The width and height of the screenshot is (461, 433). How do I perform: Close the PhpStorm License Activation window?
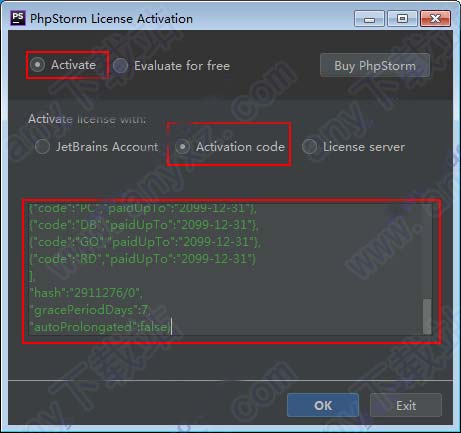pos(436,19)
